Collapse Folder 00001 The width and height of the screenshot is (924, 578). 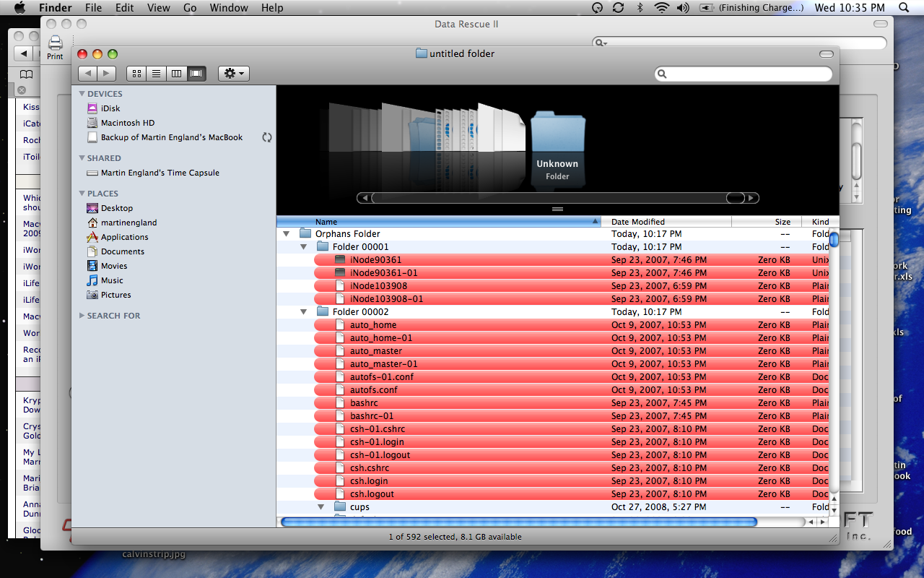(304, 247)
